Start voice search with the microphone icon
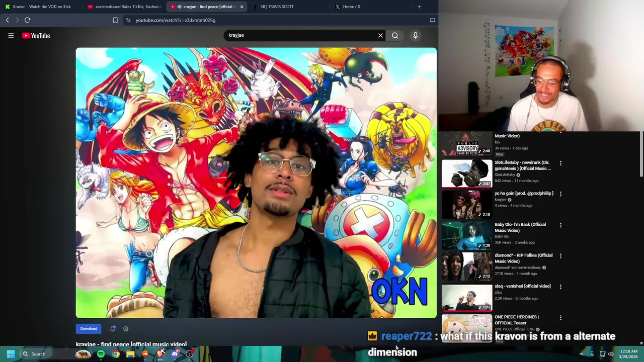Image resolution: width=644 pixels, height=362 pixels. tap(415, 35)
